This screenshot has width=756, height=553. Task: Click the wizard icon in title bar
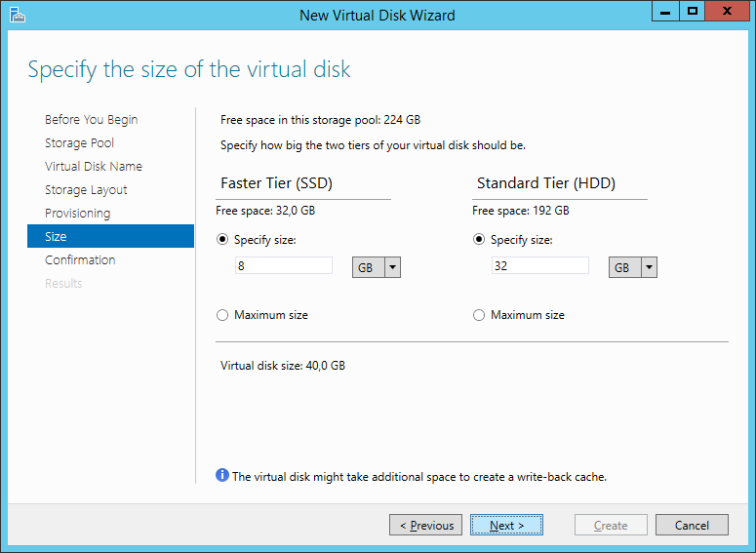(17, 15)
